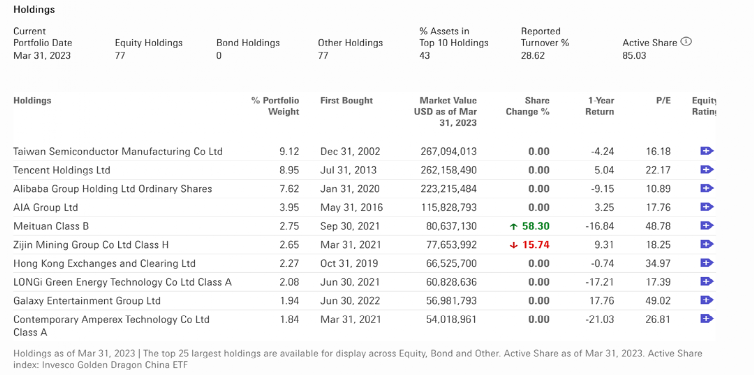This screenshot has height=375, width=754.
Task: Open equity rating icon for Zijin Mining
Action: pyautogui.click(x=706, y=245)
